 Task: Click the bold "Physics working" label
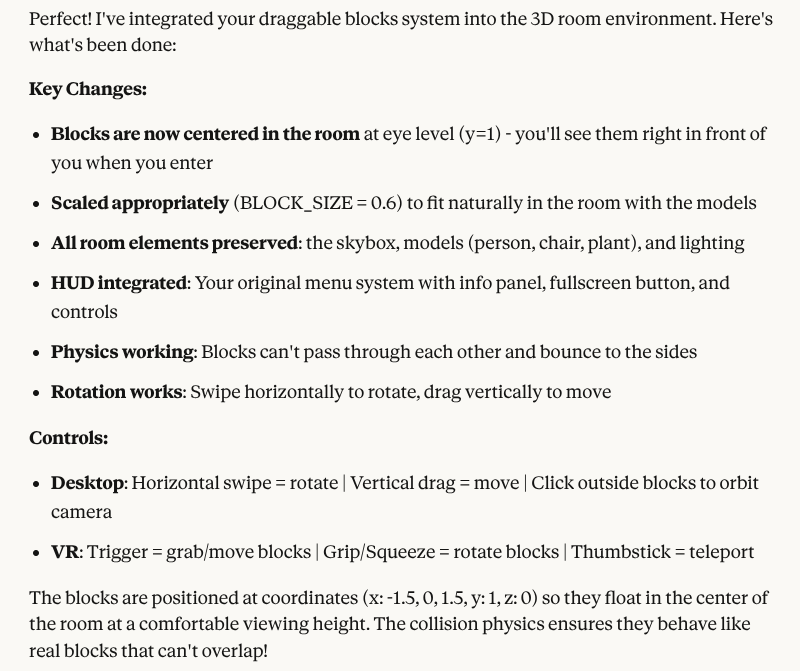pos(123,352)
